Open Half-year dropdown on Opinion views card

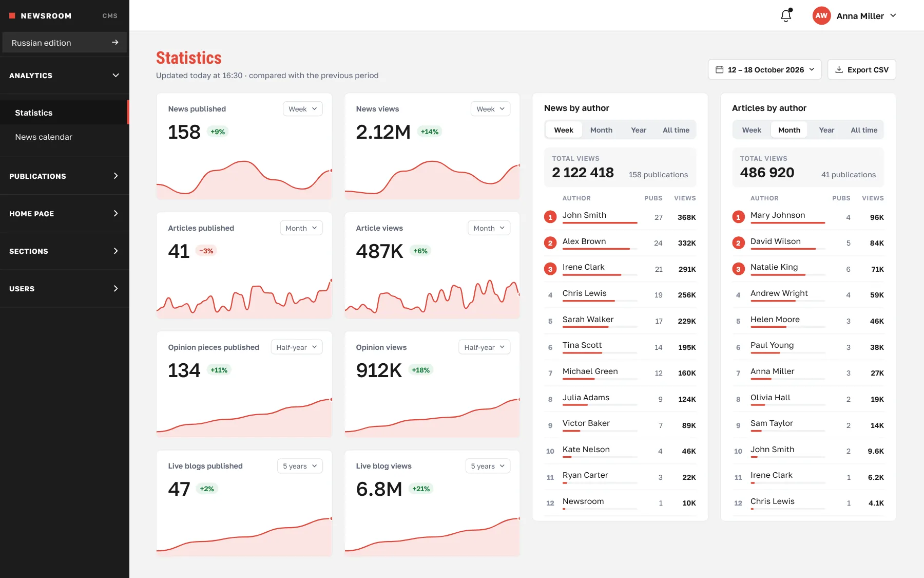click(x=485, y=347)
